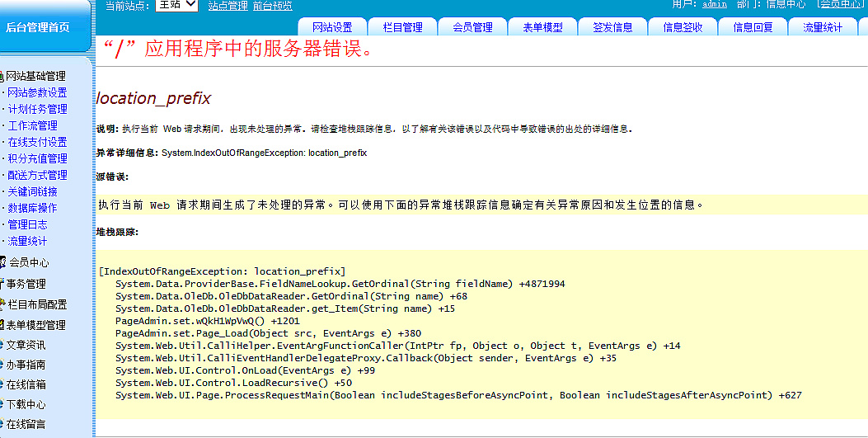Collapse the 网站基础管理 menu group

coord(35,76)
